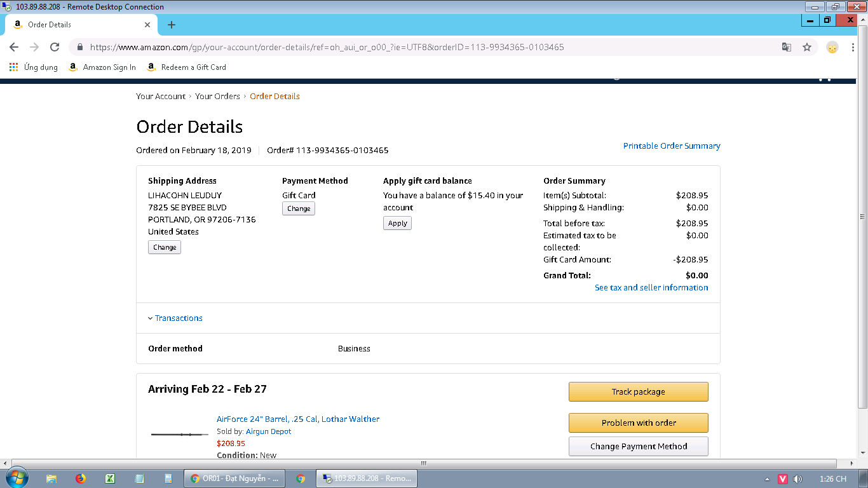Viewport: 868px width, 488px height.
Task: Open Printable Order Summary link
Action: tap(672, 146)
